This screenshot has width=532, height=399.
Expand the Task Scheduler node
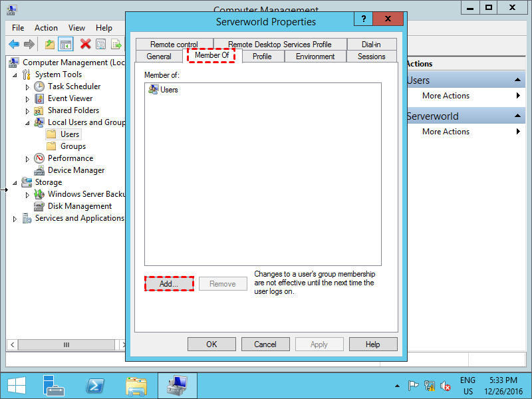[x=27, y=87]
